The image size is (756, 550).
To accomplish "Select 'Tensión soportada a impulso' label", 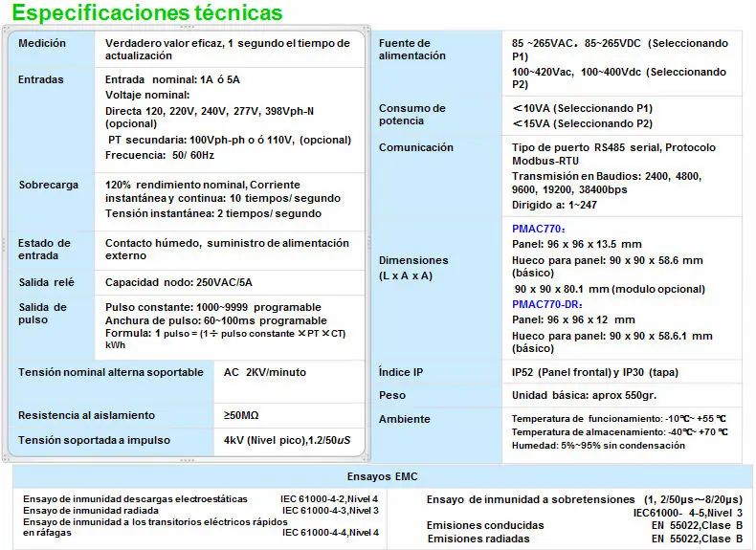I will (x=94, y=440).
